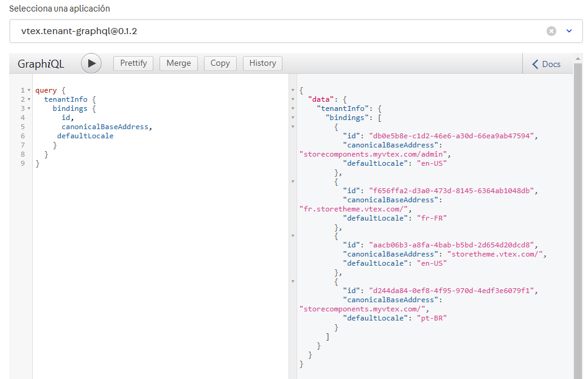Click the vertical scrollbar on the right edge
The image size is (588, 379).
point(578,219)
